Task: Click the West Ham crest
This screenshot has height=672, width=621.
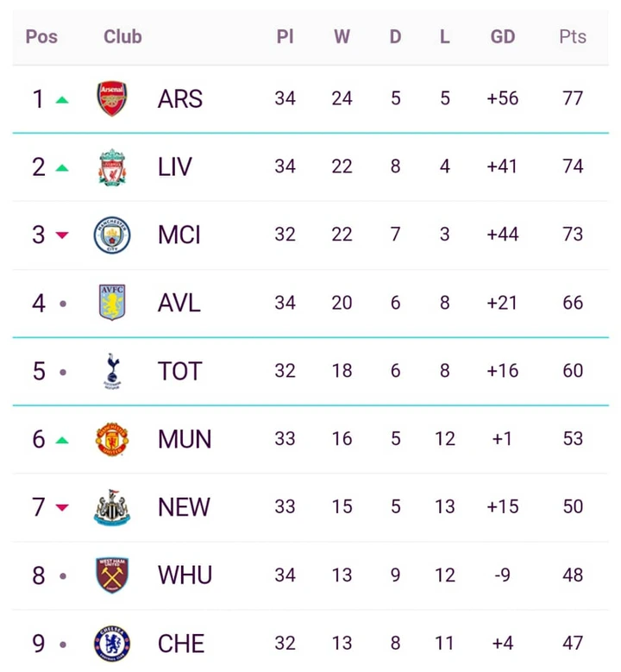Action: (112, 575)
